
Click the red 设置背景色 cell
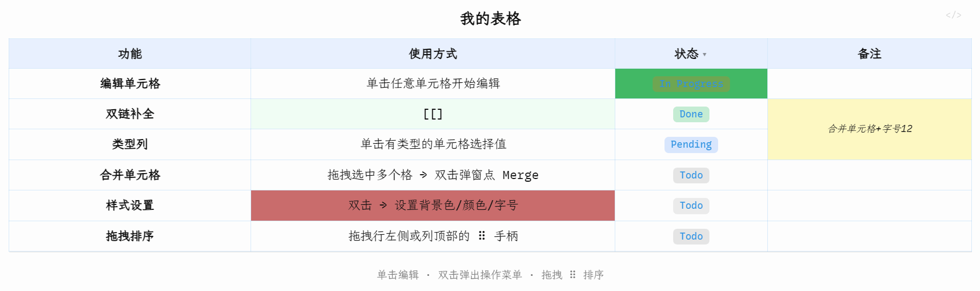pyautogui.click(x=433, y=206)
